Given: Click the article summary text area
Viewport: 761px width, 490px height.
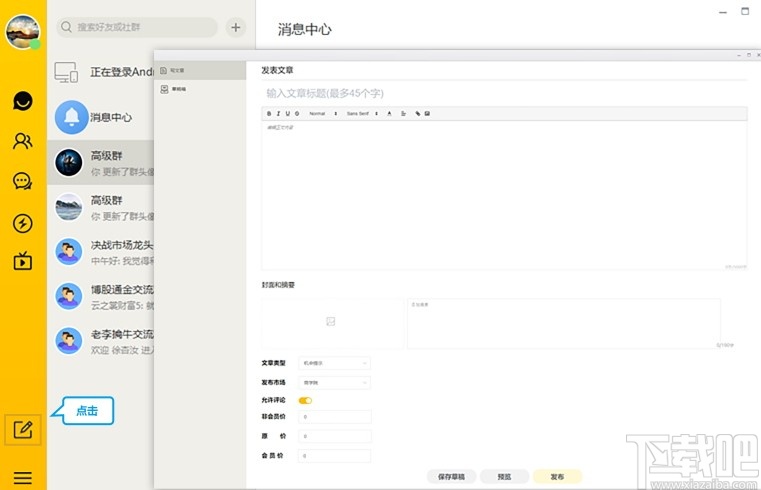Looking at the screenshot, I should tap(564, 324).
